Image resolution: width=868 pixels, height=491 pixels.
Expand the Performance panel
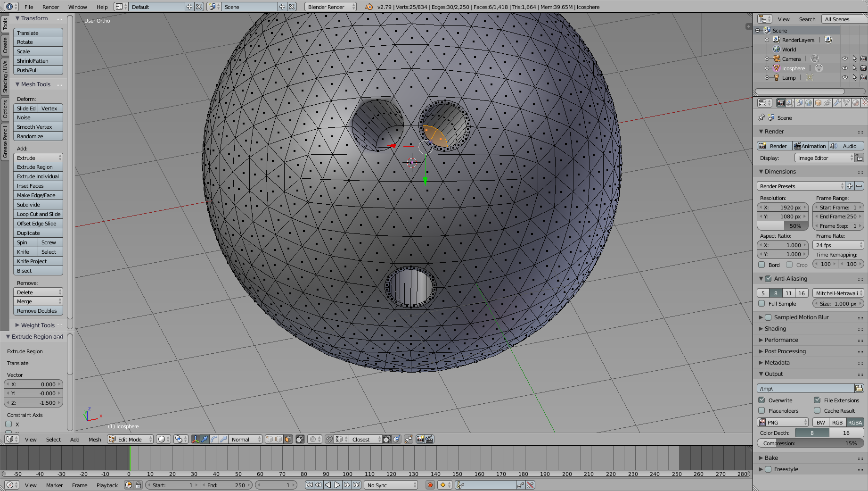point(781,340)
